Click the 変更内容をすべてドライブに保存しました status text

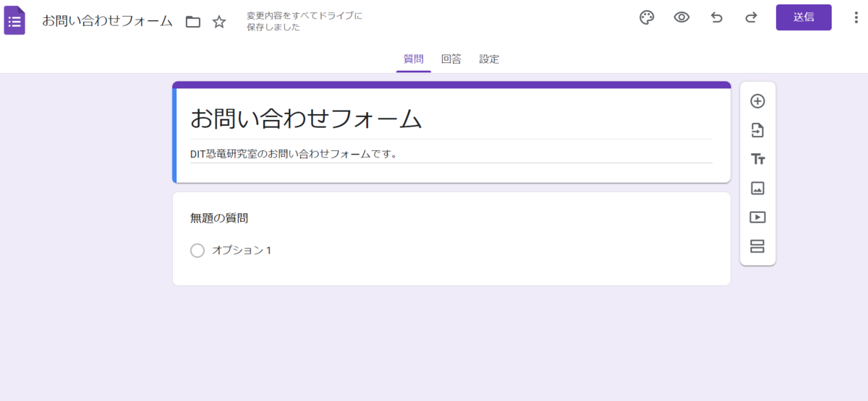305,22
